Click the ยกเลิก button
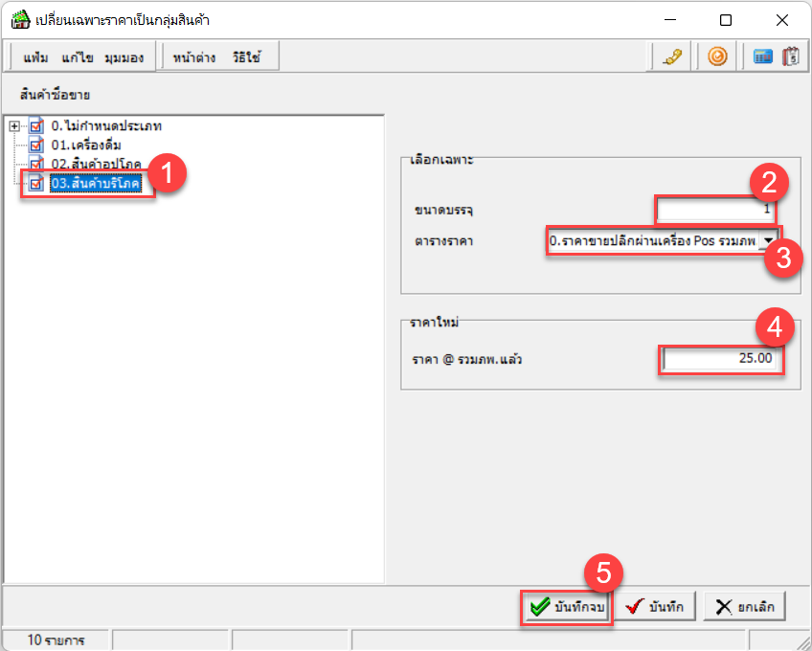812x651 pixels. click(x=745, y=606)
